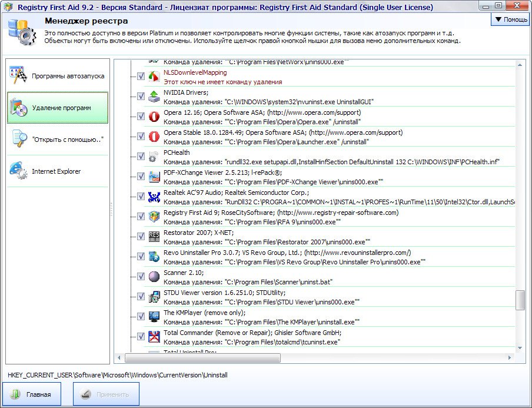Viewport: 532px width, 408px height.
Task: Click the Total Commander floppy icon
Action: 154,337
